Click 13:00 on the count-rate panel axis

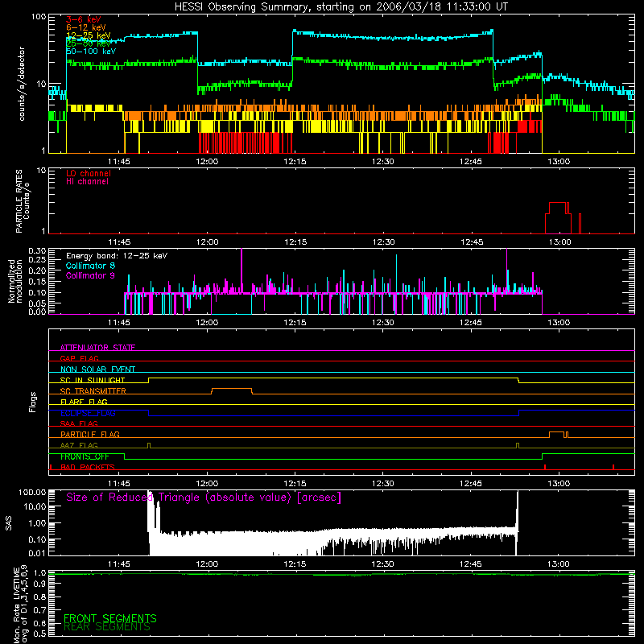pyautogui.click(x=559, y=162)
